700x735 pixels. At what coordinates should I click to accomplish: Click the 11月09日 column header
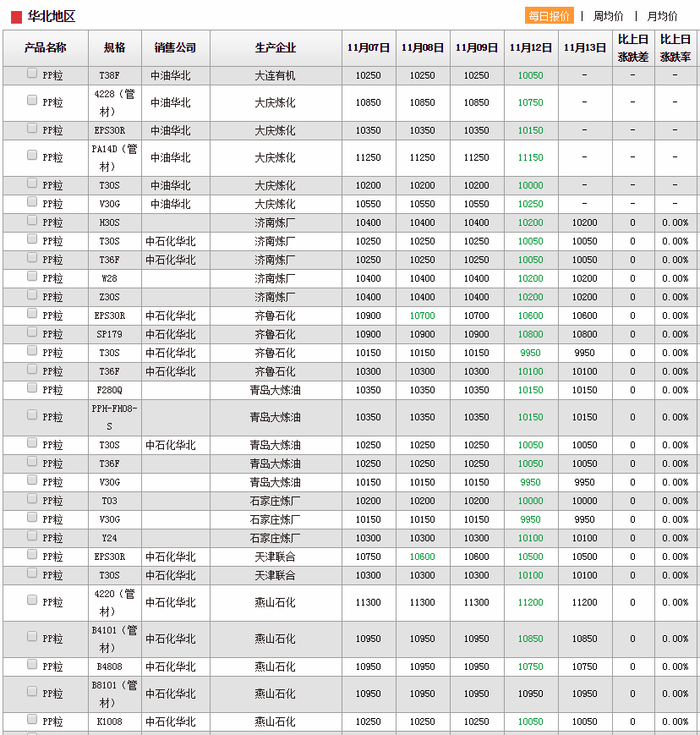477,48
